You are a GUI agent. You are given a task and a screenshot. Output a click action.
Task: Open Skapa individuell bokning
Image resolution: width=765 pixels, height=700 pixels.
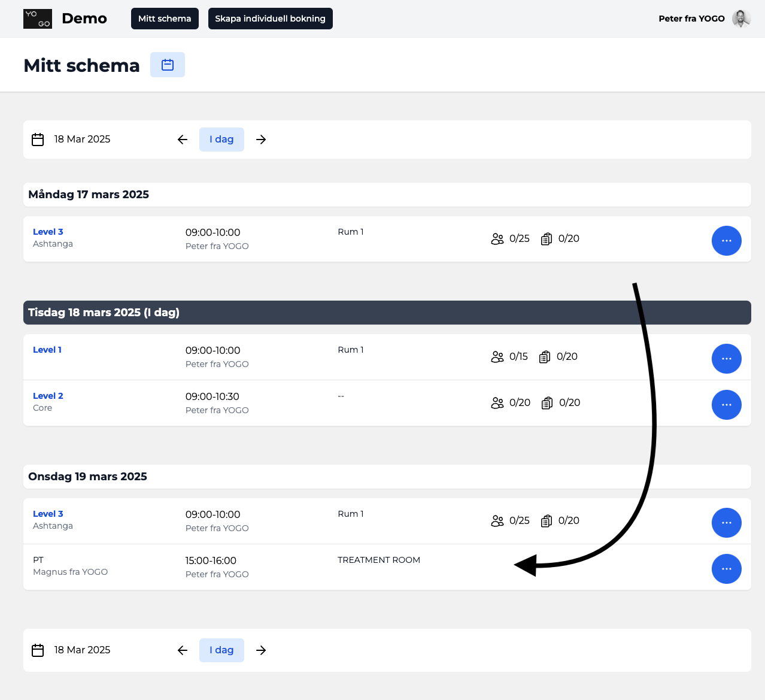270,19
